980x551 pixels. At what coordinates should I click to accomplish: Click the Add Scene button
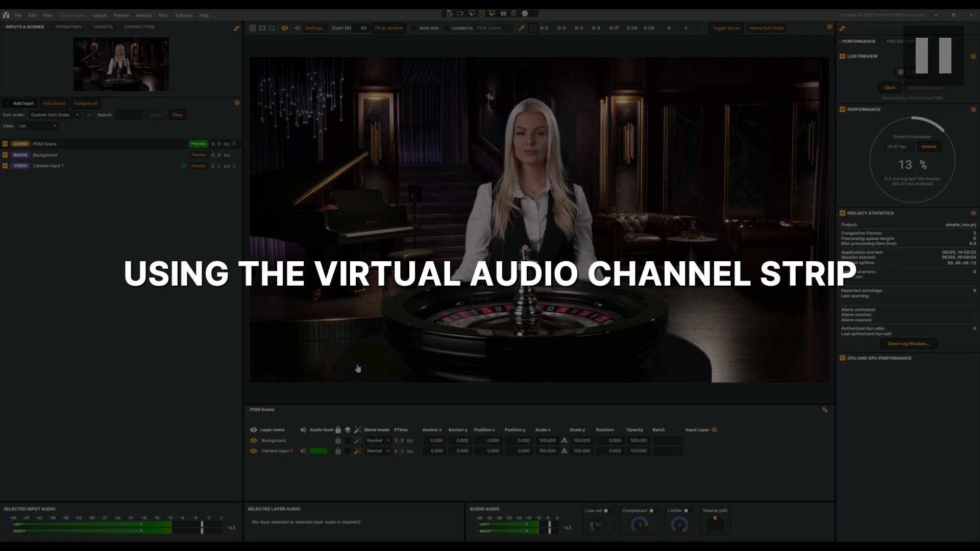[x=54, y=103]
